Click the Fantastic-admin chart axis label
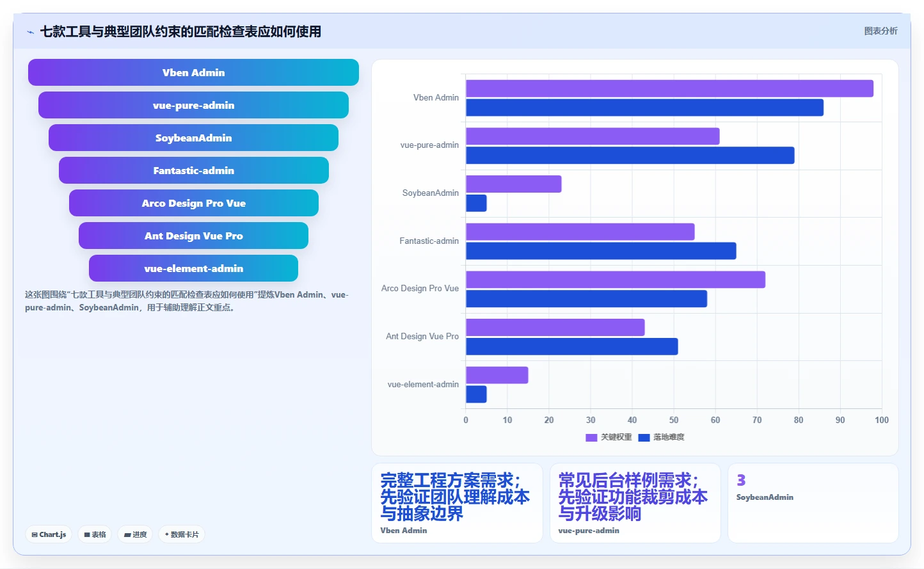This screenshot has height=569, width=924. [x=429, y=241]
